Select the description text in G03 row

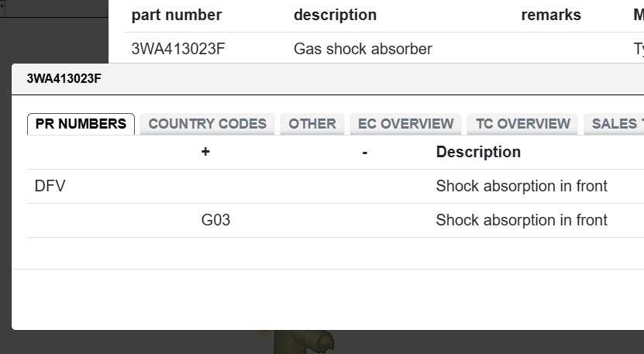522,220
